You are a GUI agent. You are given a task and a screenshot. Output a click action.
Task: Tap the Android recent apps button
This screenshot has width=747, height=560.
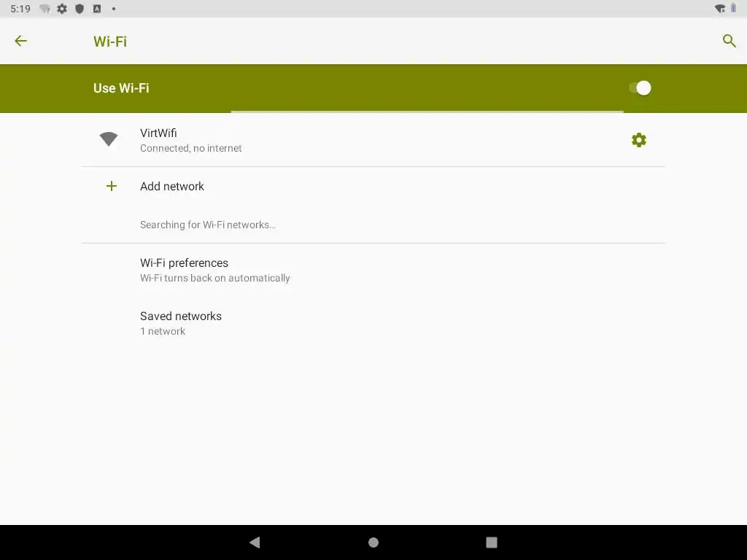[492, 542]
